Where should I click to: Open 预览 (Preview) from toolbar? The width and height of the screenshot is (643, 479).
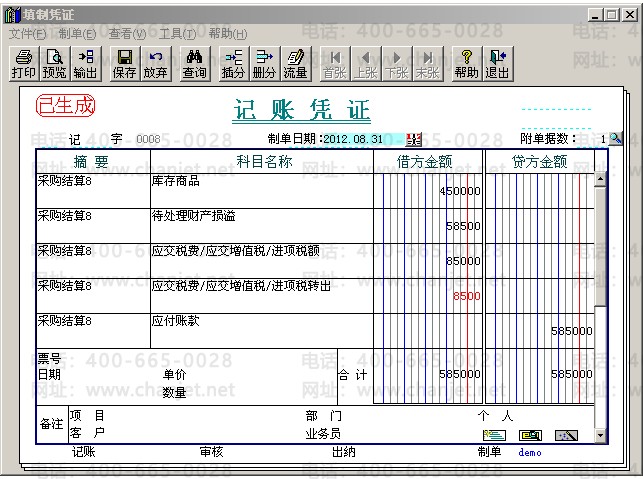(55, 64)
